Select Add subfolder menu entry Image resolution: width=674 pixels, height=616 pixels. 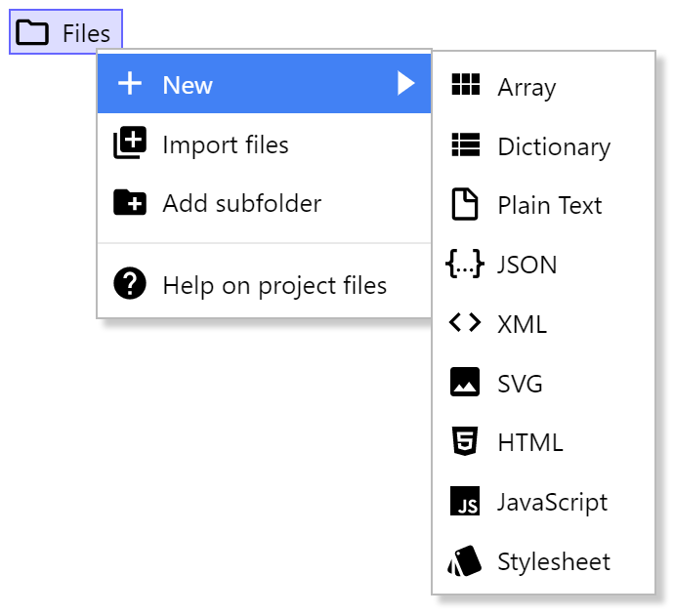241,203
